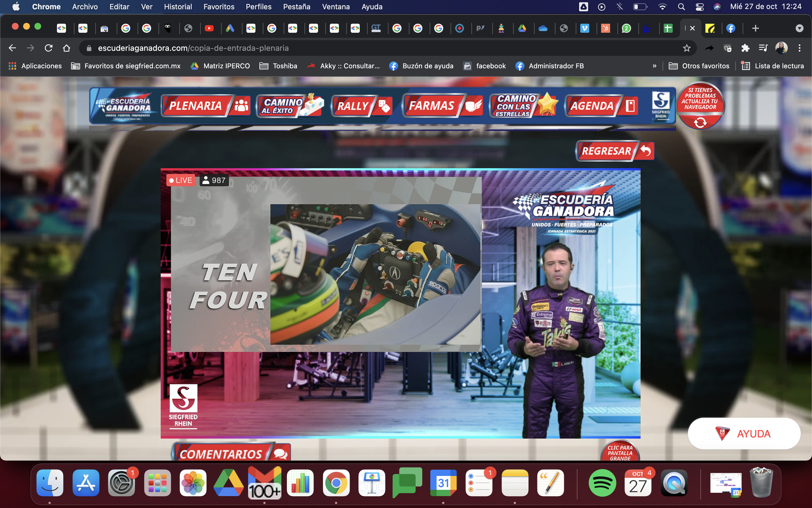Open Lista de lectura panel

773,66
